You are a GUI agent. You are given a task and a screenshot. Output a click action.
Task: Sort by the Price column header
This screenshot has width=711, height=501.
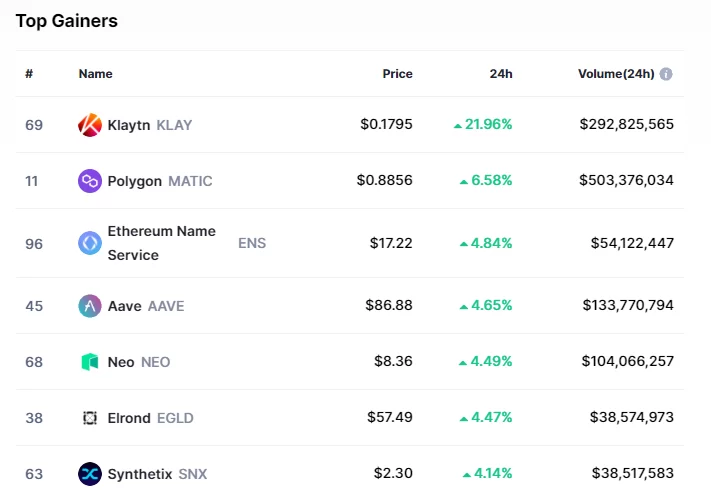[397, 74]
